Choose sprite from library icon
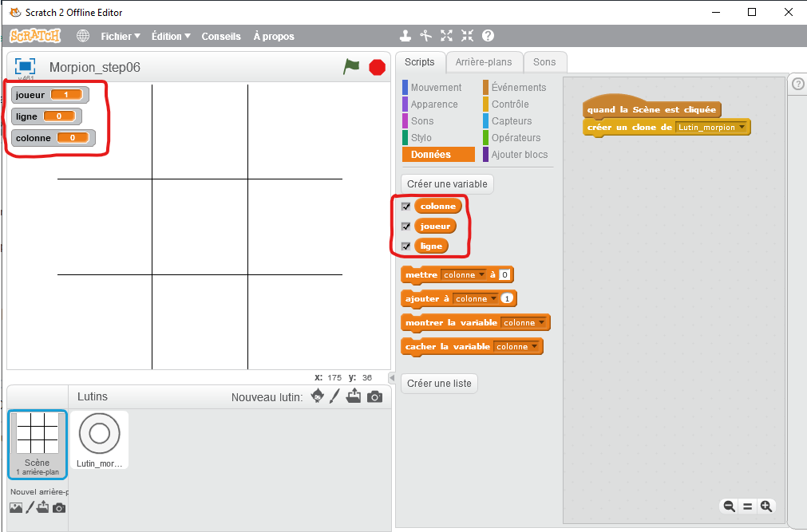 pos(317,396)
